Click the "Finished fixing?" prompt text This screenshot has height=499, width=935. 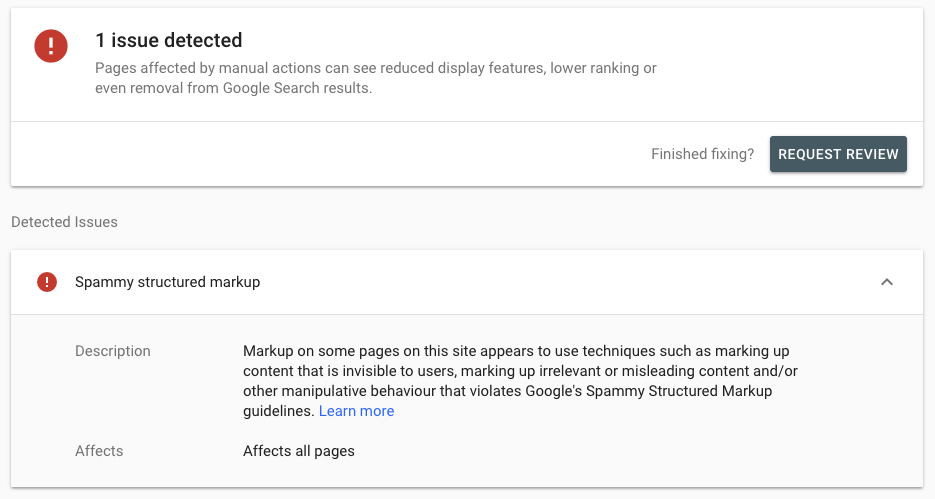click(702, 154)
